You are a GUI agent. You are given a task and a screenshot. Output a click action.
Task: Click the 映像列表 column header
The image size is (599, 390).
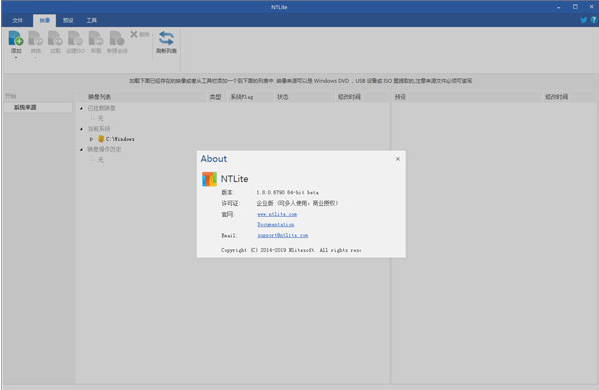coord(99,97)
